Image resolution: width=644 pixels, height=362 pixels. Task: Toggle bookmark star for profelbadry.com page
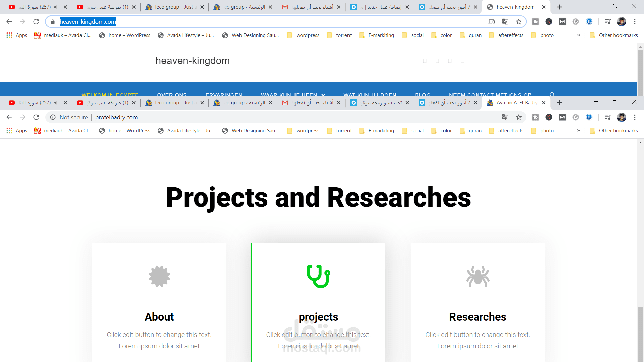click(x=519, y=117)
